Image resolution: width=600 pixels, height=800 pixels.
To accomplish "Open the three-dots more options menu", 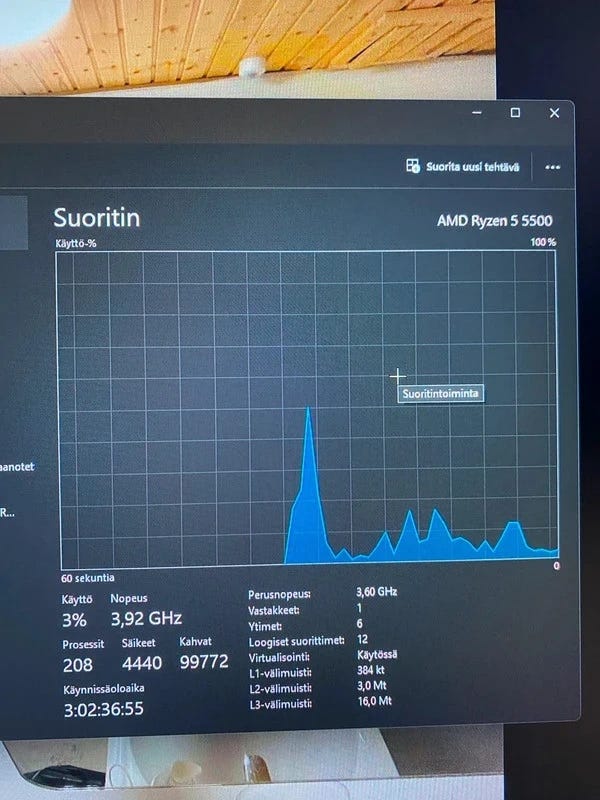I will (x=553, y=167).
